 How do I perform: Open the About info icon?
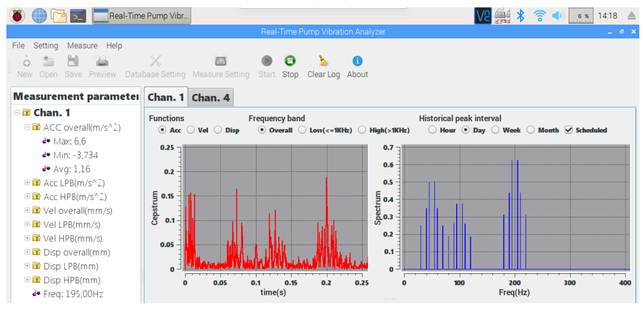point(357,61)
